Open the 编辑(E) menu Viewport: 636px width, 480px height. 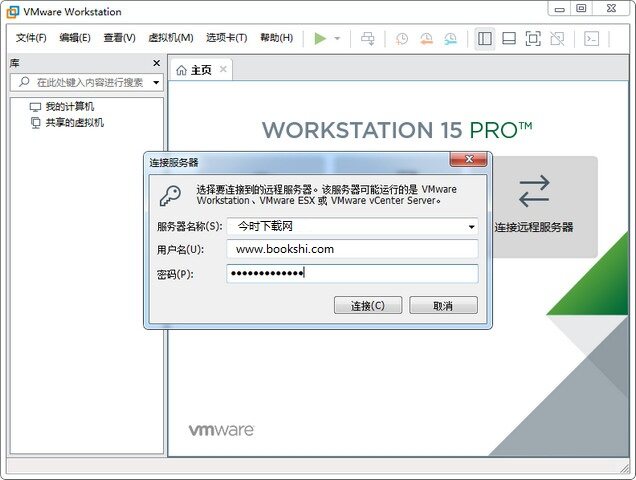75,38
